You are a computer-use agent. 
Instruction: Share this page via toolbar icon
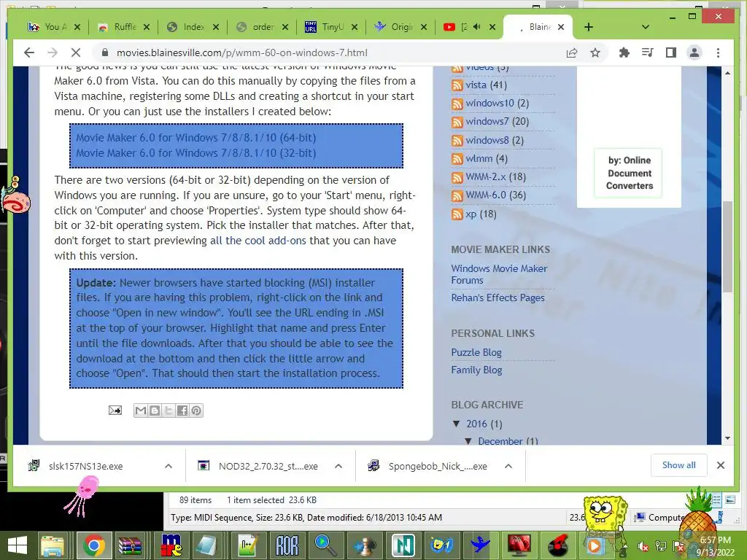572,52
